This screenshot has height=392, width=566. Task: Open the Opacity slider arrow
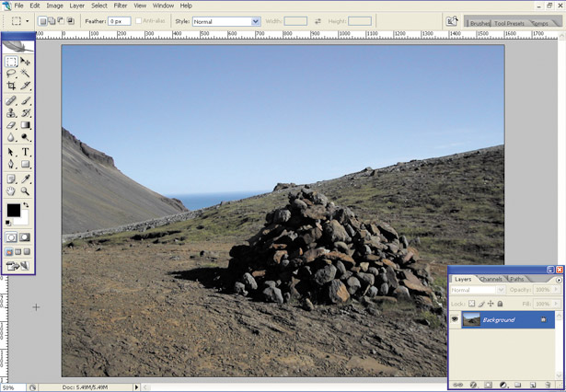pyautogui.click(x=556, y=290)
